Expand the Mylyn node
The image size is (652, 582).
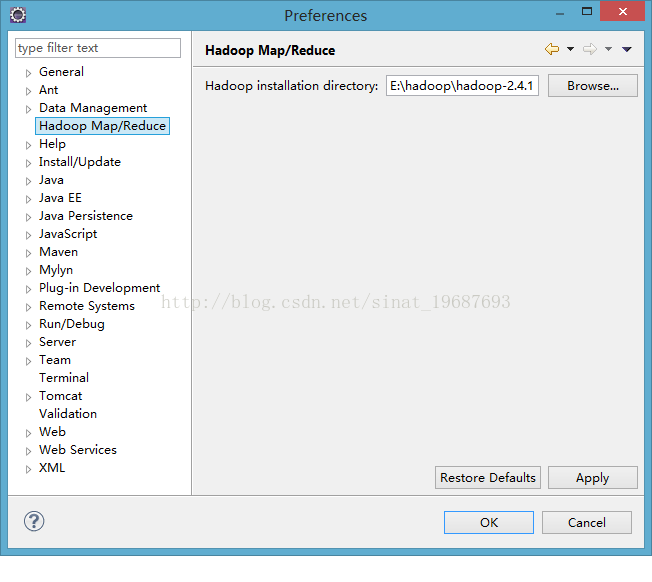pos(28,271)
